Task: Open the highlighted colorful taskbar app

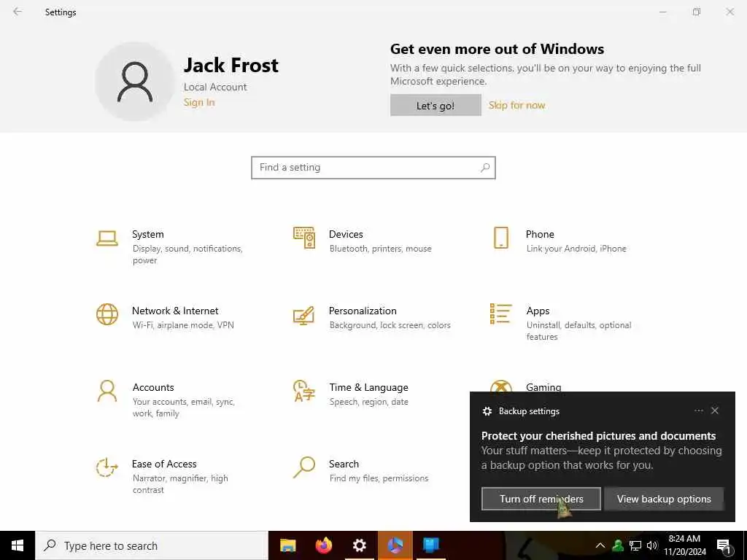Action: pos(395,545)
